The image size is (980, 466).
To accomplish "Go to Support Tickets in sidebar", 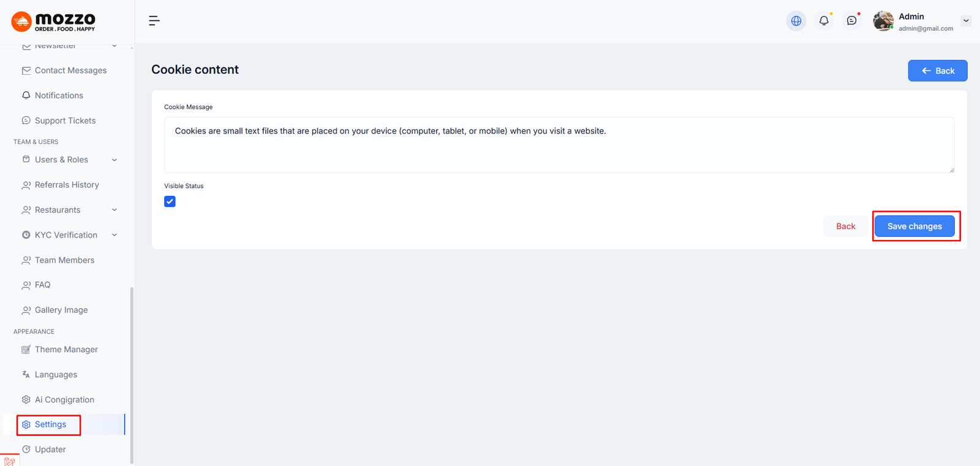I will [65, 121].
